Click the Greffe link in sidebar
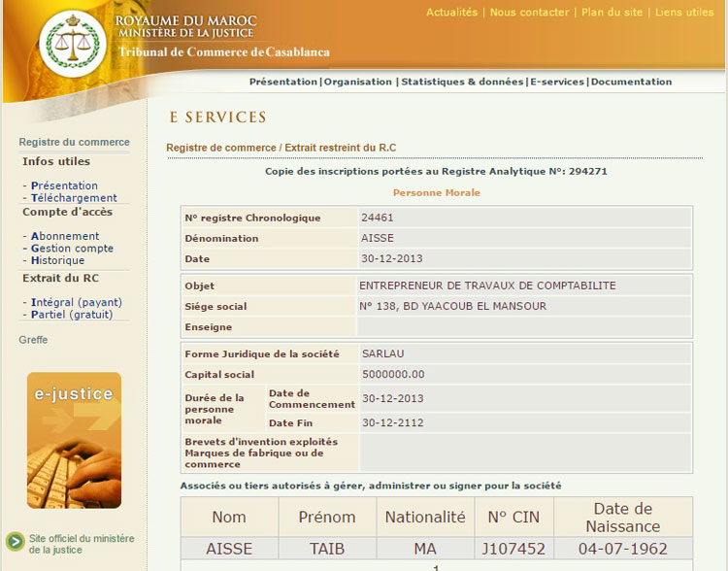The image size is (728, 571). point(33,340)
